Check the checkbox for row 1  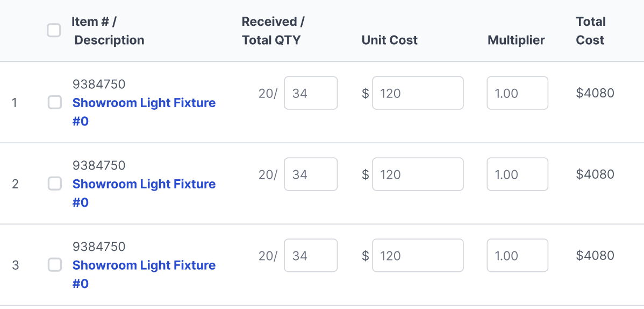[55, 102]
